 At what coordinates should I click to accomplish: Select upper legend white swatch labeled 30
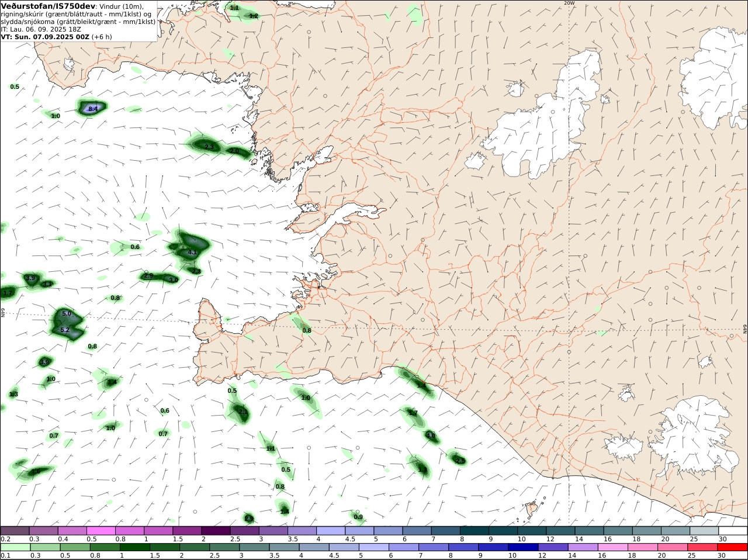click(733, 530)
